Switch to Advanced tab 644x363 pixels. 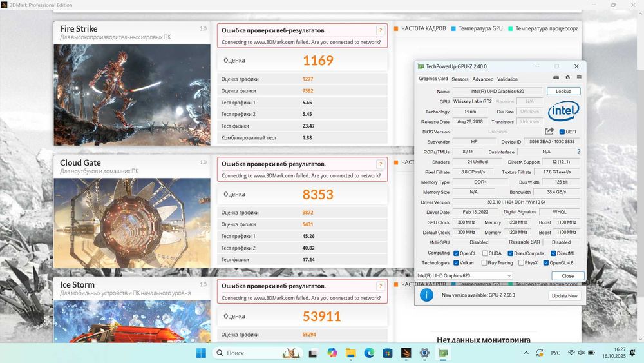coord(482,79)
